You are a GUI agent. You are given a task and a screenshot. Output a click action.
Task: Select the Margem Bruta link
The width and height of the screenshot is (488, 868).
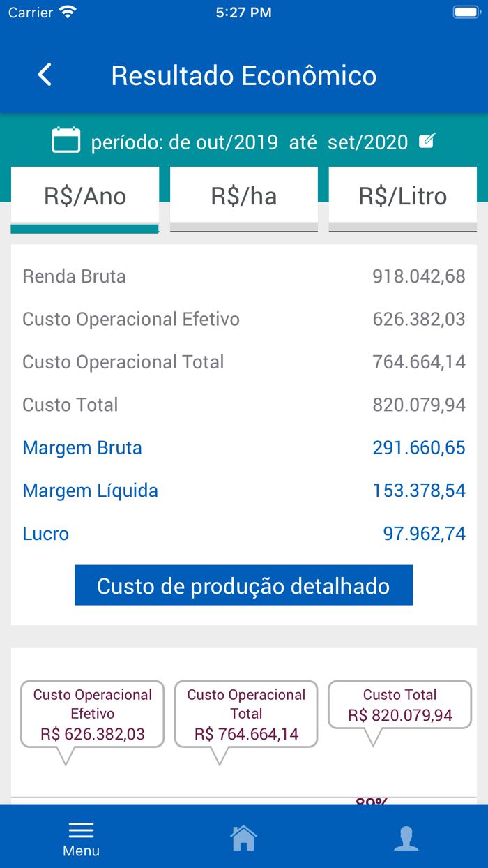coord(82,447)
